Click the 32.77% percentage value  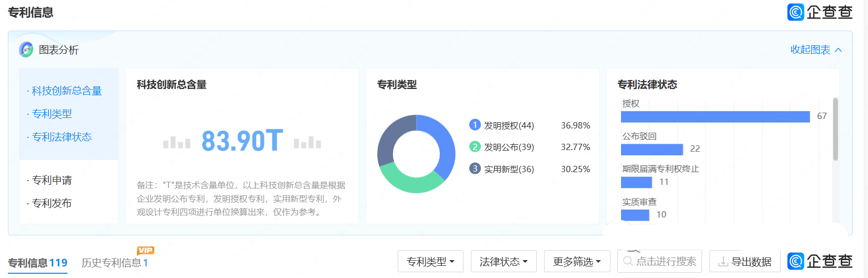coord(575,147)
